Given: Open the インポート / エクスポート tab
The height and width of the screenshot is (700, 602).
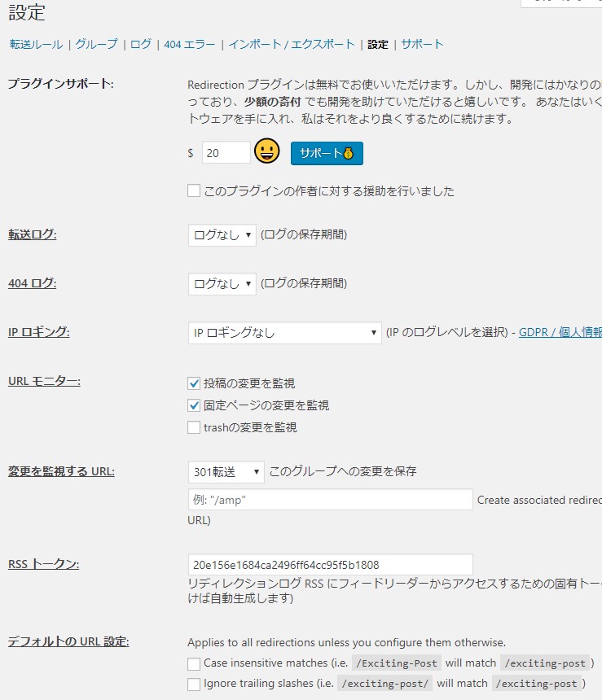Looking at the screenshot, I should pyautogui.click(x=292, y=44).
